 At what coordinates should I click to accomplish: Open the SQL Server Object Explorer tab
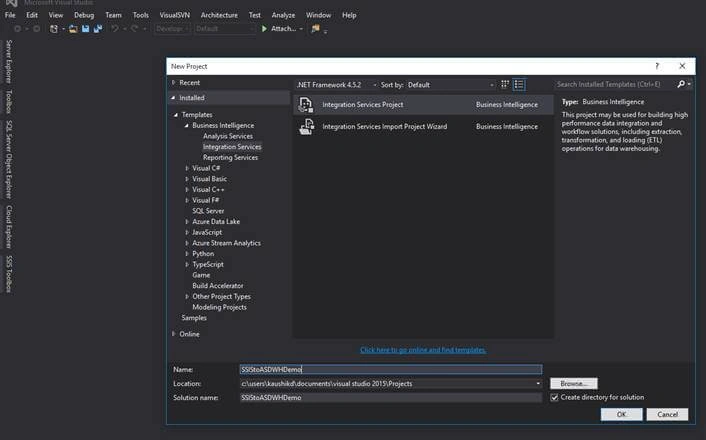pos(9,159)
